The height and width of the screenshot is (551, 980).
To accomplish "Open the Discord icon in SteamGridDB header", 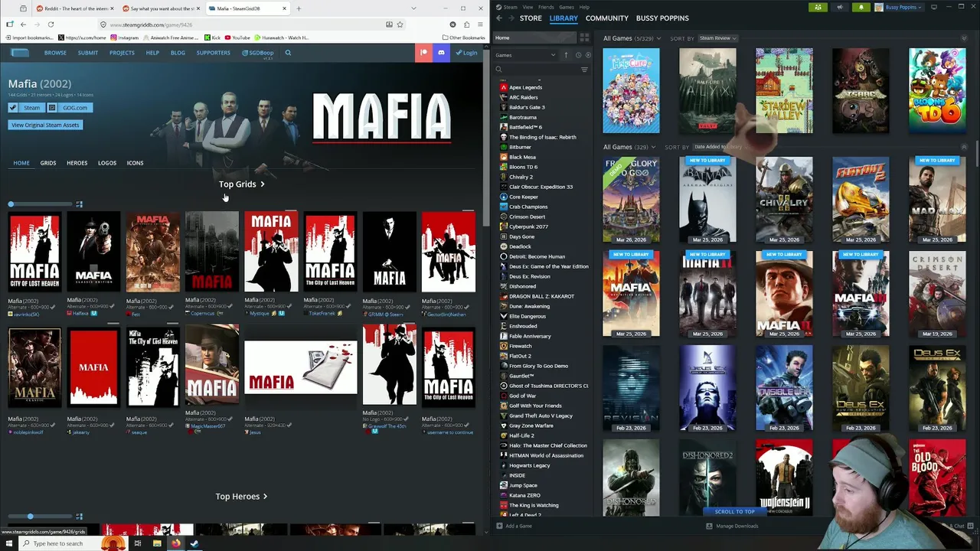I will 441,53.
